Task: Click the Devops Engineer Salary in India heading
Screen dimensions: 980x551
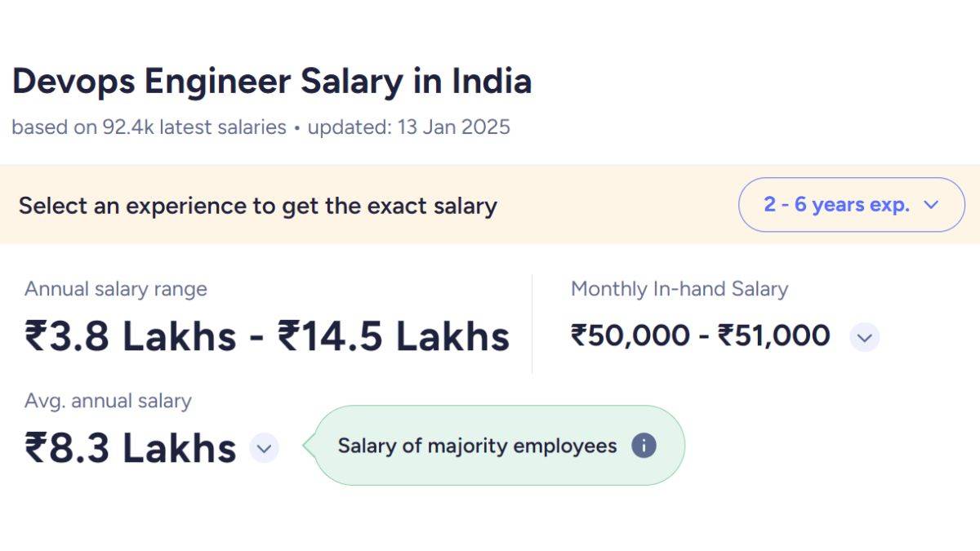Action: pos(271,81)
